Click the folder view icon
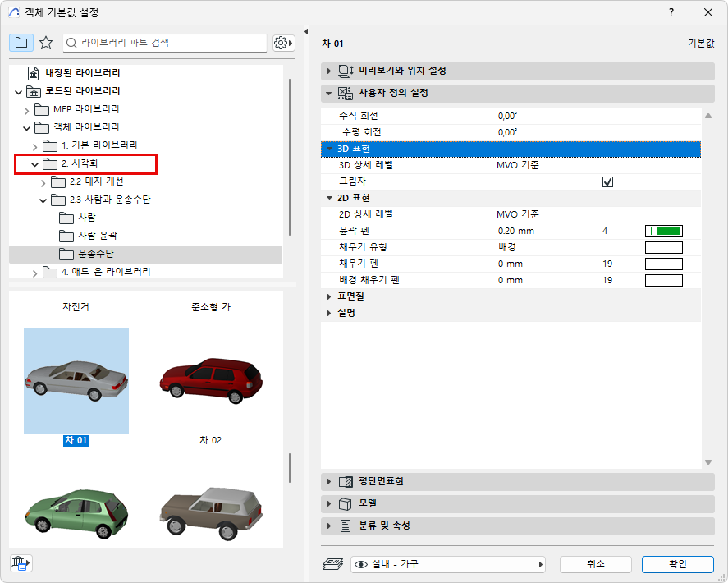Image resolution: width=728 pixels, height=583 pixels. click(21, 43)
